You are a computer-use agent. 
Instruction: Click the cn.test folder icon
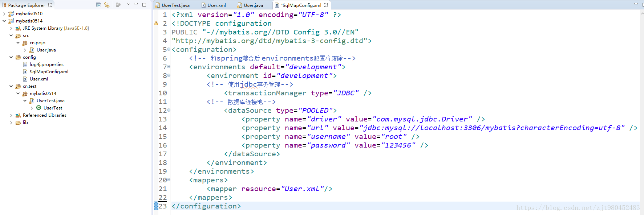point(18,86)
